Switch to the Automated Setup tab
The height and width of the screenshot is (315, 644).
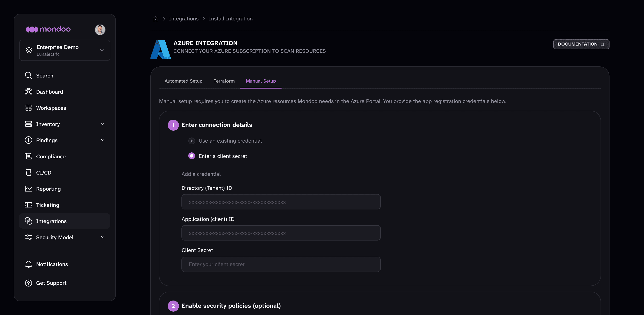[x=184, y=81]
